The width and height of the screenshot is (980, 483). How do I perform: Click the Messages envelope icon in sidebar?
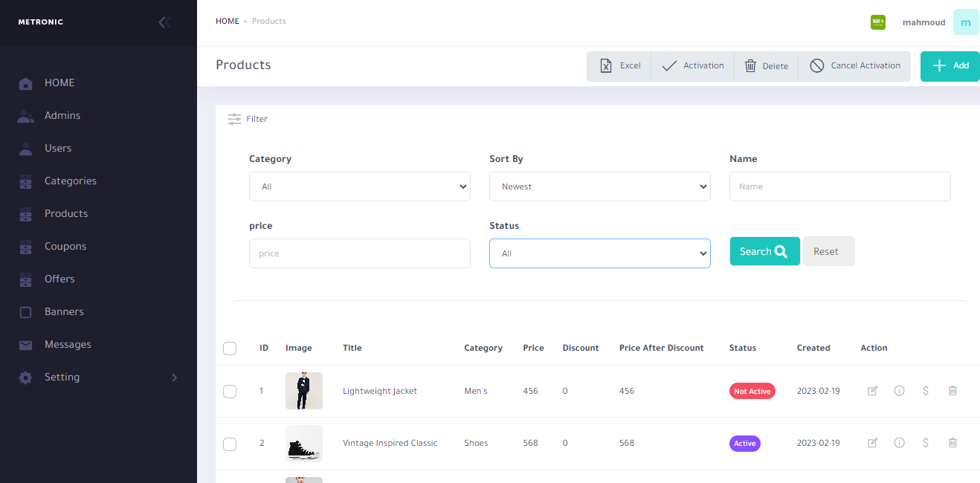[x=26, y=345]
